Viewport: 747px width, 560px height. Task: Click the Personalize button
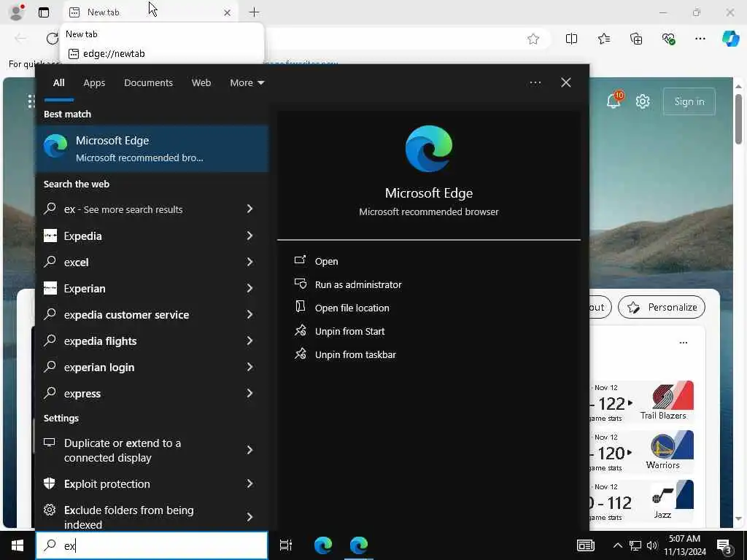point(661,307)
